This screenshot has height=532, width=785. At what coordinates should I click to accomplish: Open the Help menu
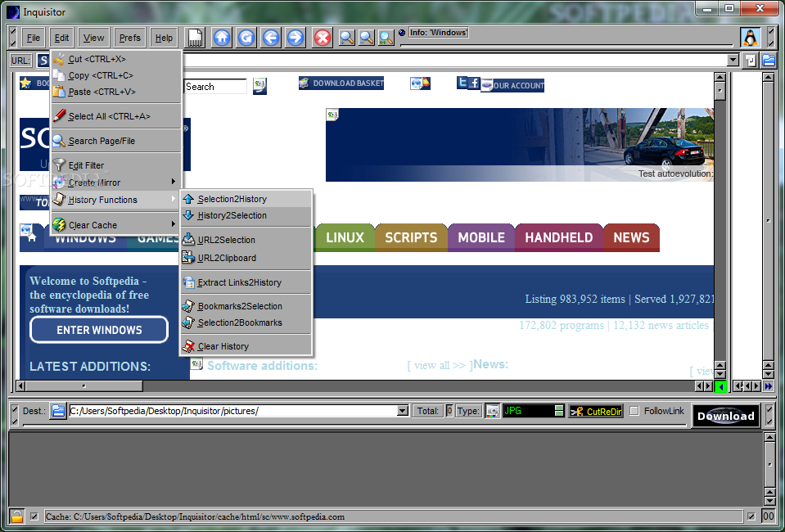click(x=164, y=38)
